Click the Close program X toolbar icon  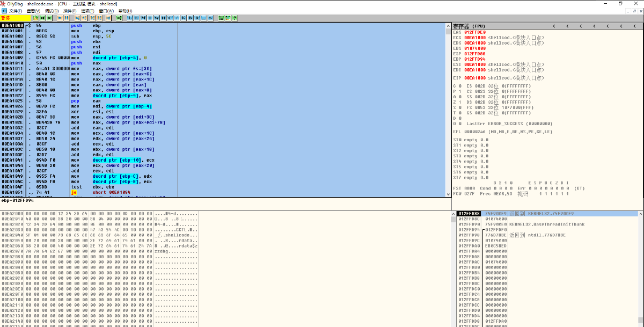pyautogui.click(x=49, y=18)
